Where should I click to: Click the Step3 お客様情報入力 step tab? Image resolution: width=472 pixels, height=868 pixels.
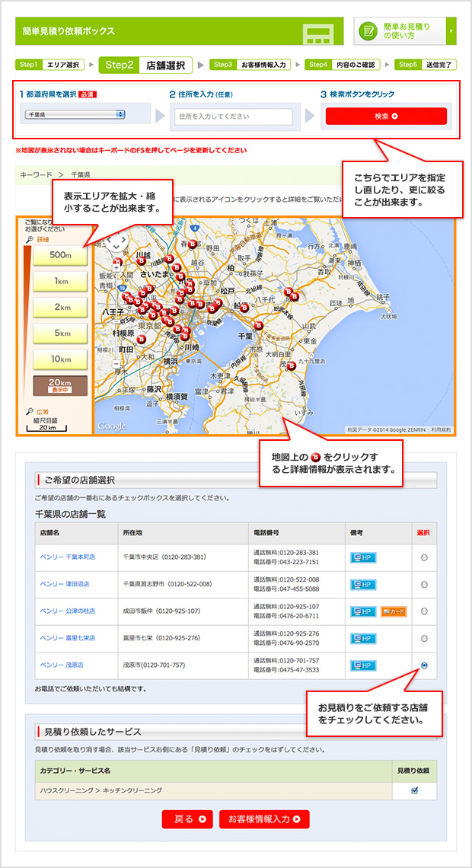pyautogui.click(x=250, y=65)
